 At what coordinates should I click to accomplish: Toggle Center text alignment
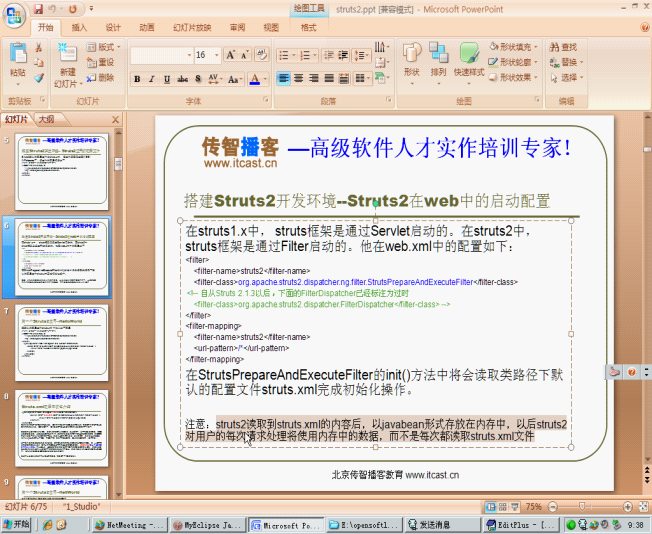(x=299, y=78)
